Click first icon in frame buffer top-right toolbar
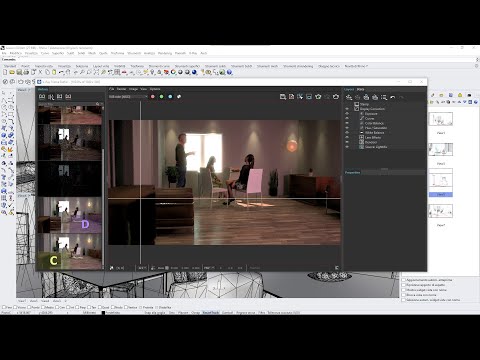 click(283, 97)
